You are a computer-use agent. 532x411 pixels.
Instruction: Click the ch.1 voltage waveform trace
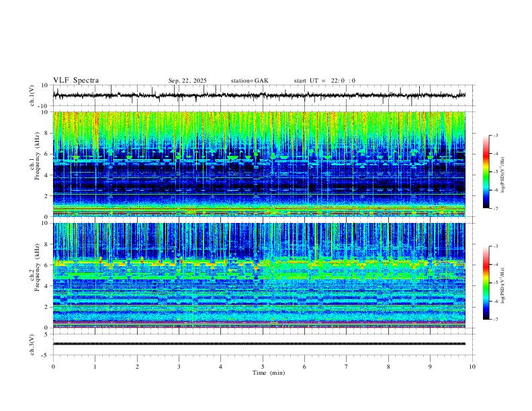coord(259,95)
